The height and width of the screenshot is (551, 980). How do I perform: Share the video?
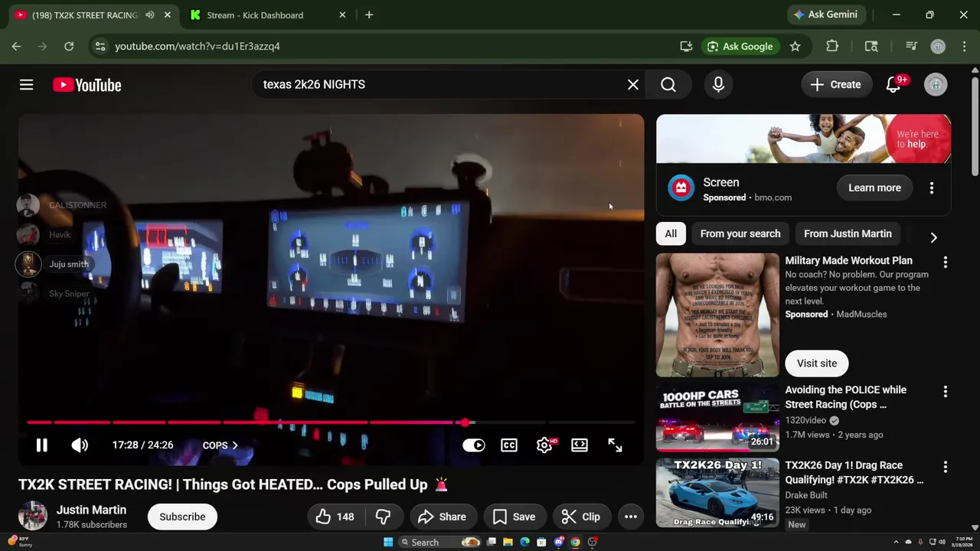click(x=443, y=517)
